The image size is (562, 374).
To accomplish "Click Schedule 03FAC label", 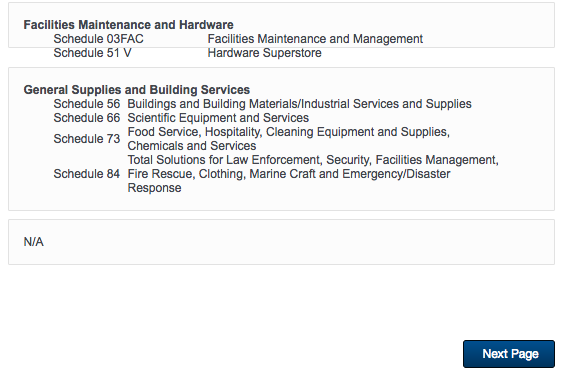I will (99, 39).
